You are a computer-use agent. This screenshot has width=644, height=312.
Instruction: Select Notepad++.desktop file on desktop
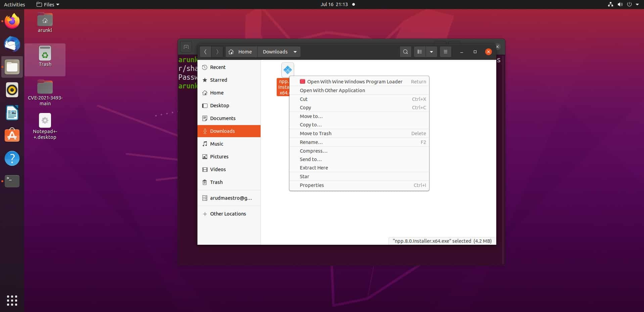tap(45, 126)
